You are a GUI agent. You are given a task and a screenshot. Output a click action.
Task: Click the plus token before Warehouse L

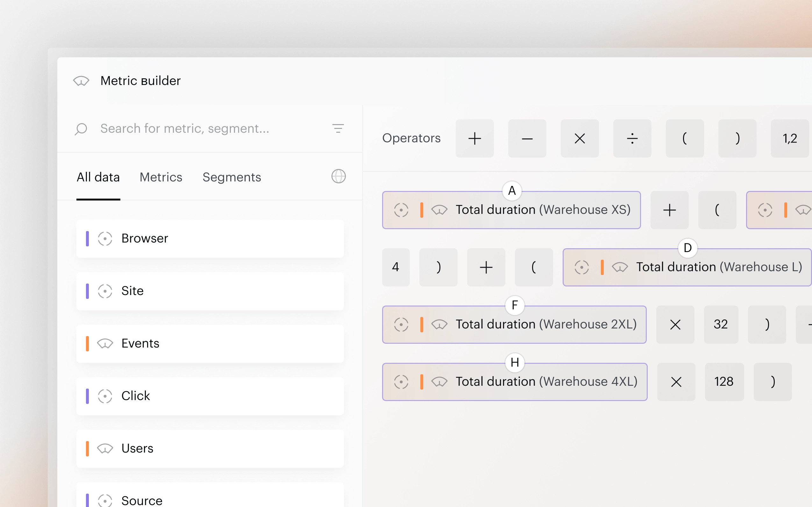coord(486,267)
